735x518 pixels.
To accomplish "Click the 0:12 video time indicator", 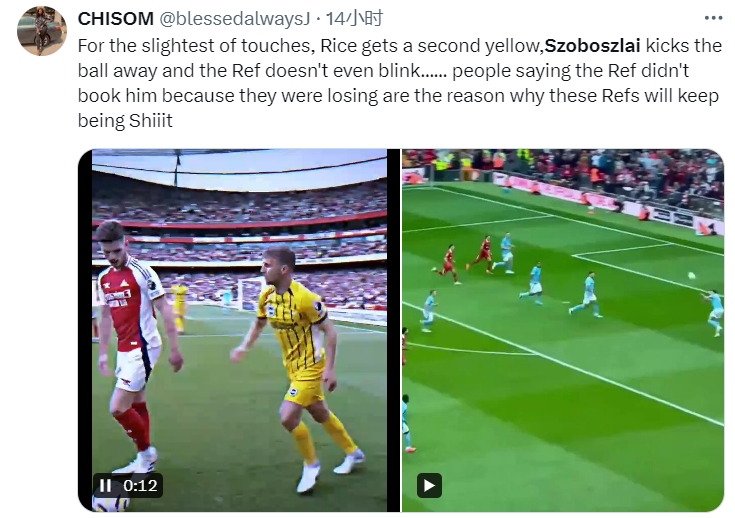I will click(140, 486).
